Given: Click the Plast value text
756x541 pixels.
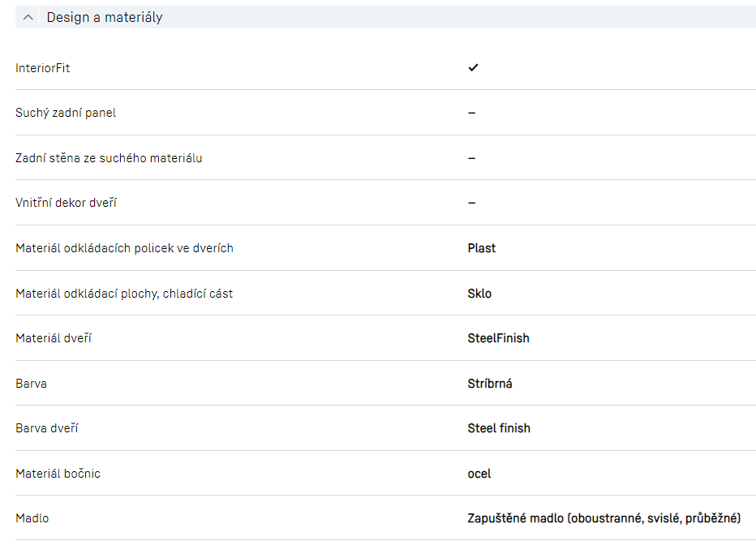Looking at the screenshot, I should pyautogui.click(x=481, y=248).
